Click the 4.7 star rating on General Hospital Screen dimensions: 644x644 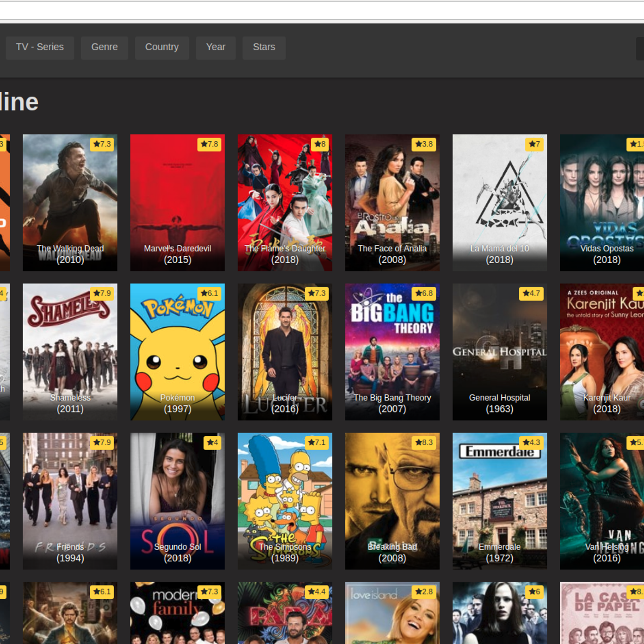click(x=531, y=293)
